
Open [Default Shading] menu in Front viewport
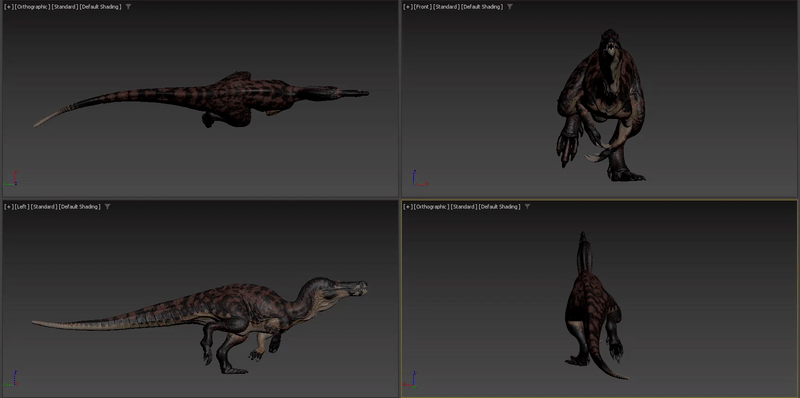point(483,7)
